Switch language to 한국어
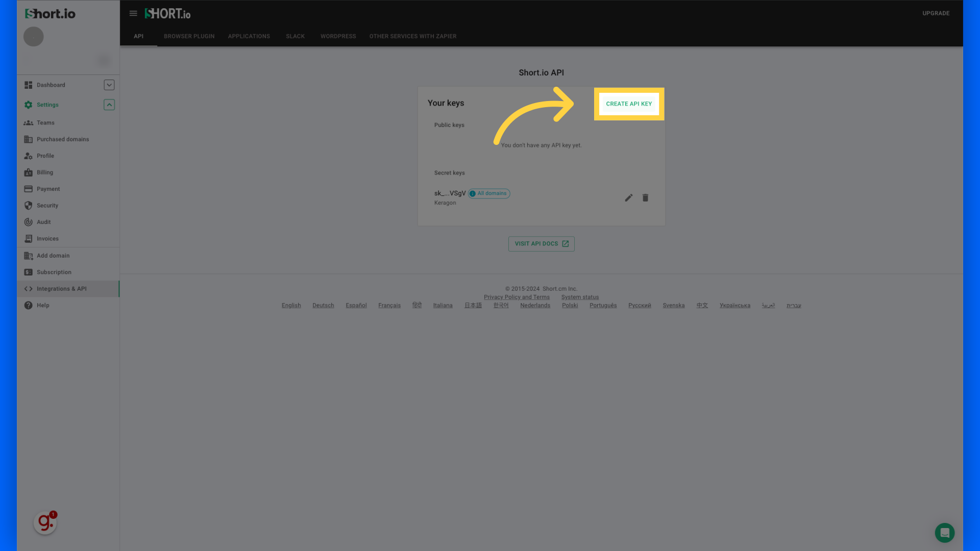This screenshot has width=980, height=551. 501,306
